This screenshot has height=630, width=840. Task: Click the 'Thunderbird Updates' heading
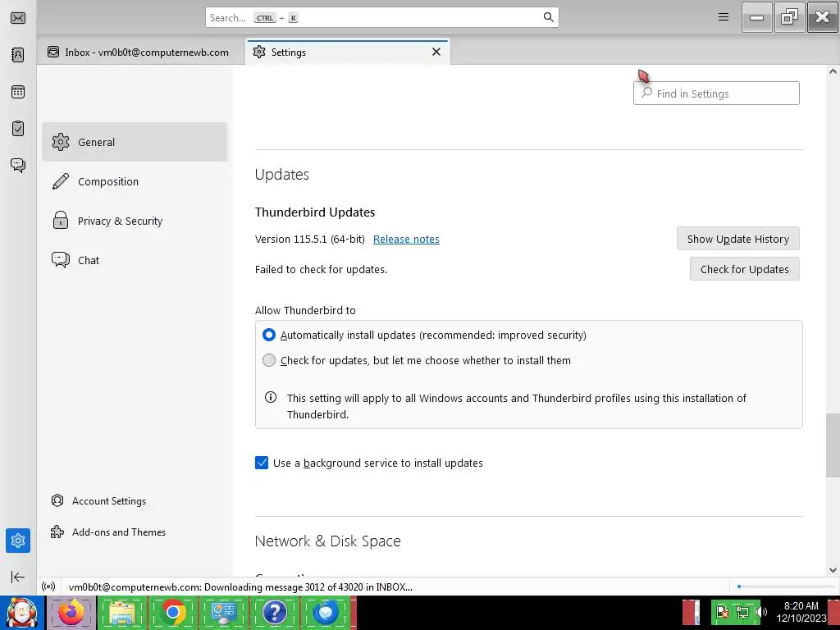314,212
